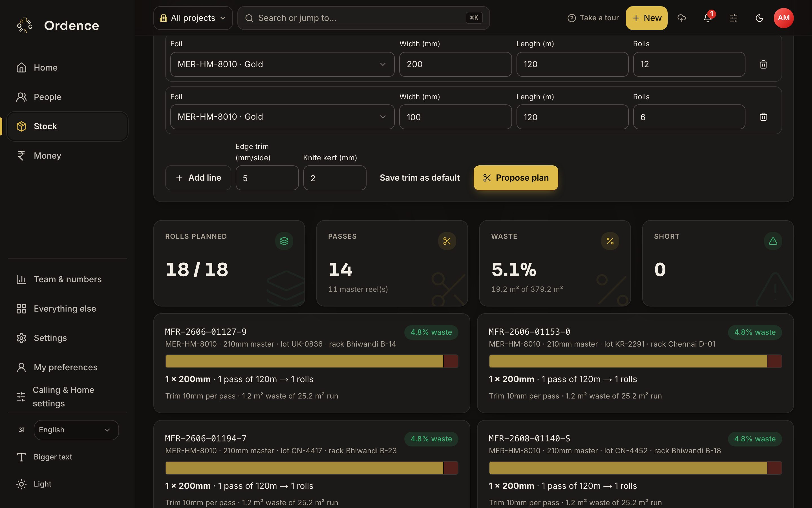Click the MFR-2606-01153-0 reel usage bar
The image size is (812, 508).
pyautogui.click(x=635, y=361)
